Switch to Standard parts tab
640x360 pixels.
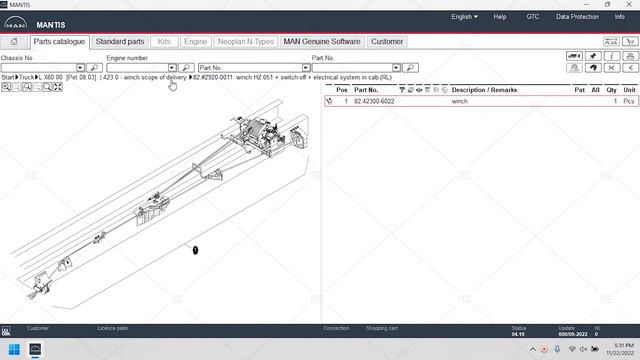120,42
